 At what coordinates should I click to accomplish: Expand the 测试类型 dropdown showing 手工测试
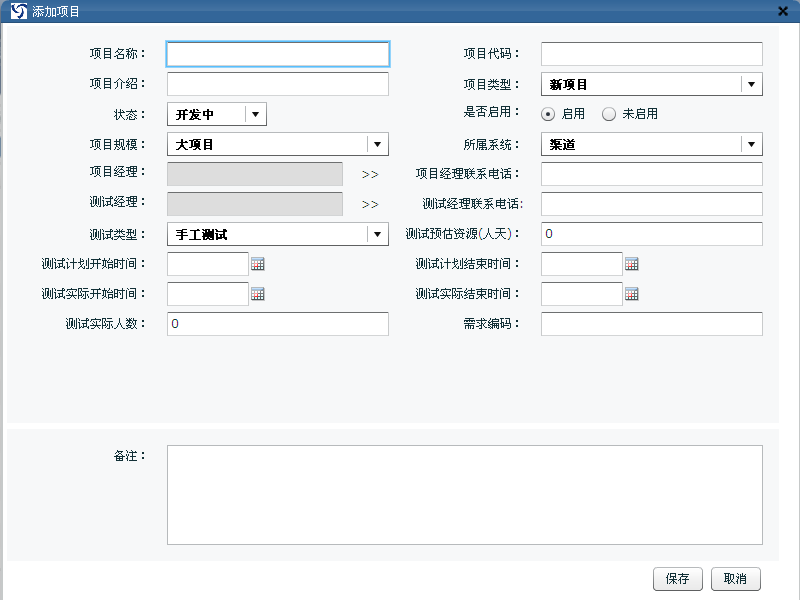(377, 235)
